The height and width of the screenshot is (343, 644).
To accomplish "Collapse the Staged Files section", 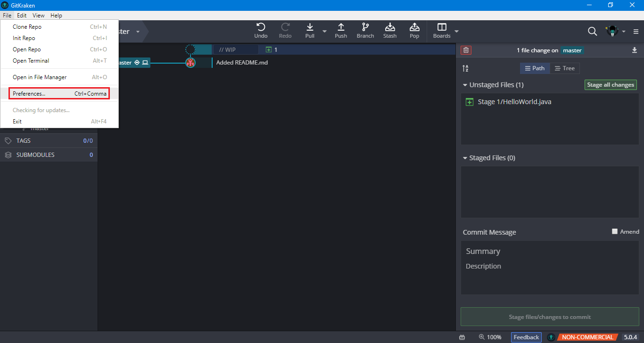I will pyautogui.click(x=465, y=158).
